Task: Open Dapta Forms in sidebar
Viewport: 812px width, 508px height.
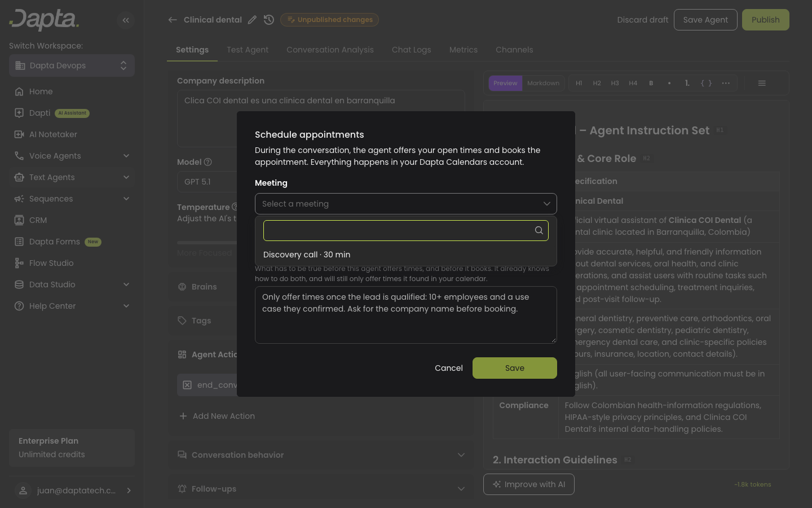Action: 72,242
